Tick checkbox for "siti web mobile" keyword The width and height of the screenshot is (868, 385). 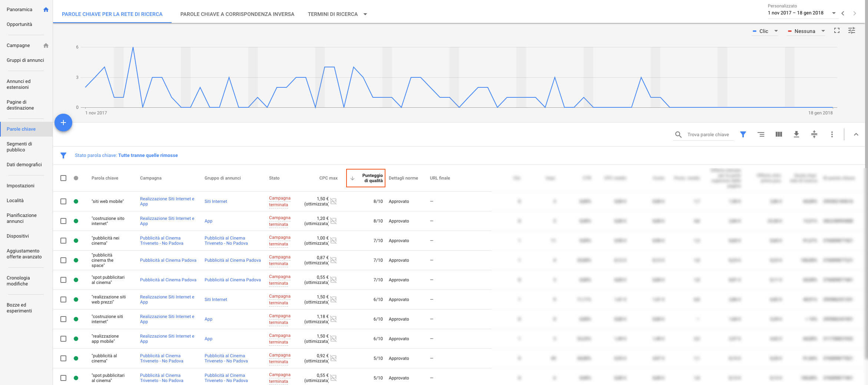63,201
